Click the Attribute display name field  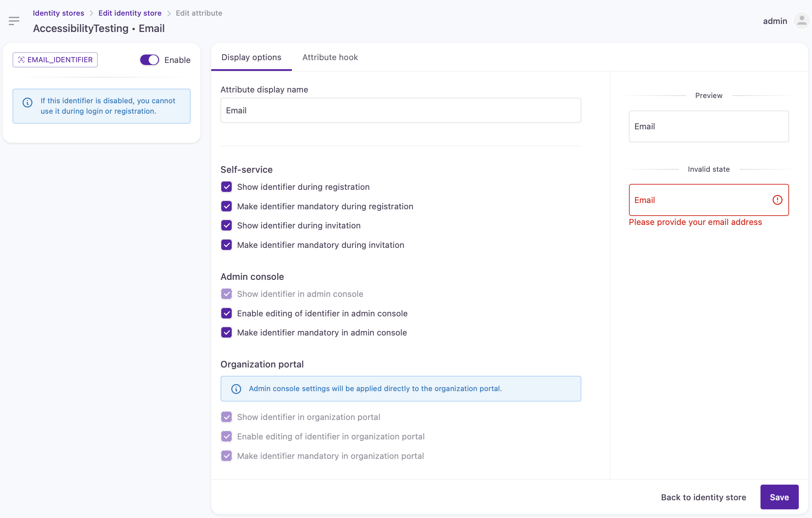tap(400, 111)
